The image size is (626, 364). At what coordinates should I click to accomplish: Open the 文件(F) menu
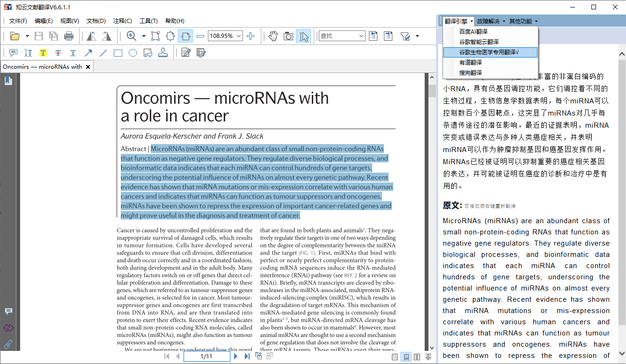pos(18,21)
